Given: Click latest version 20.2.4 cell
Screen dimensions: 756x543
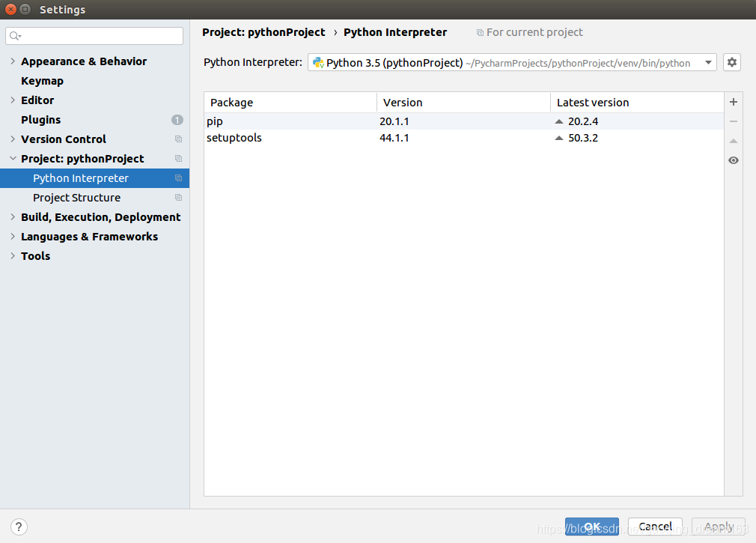Looking at the screenshot, I should tap(583, 121).
